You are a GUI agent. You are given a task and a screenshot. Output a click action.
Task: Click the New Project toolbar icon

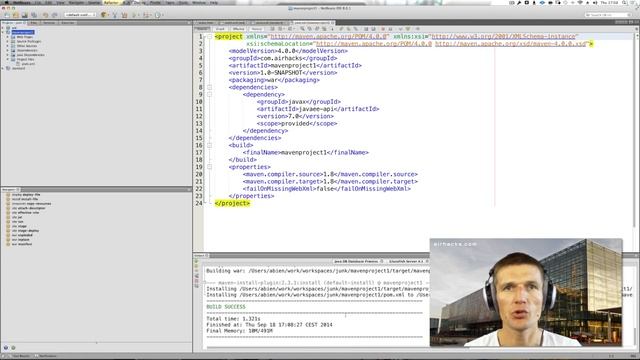coord(16,15)
